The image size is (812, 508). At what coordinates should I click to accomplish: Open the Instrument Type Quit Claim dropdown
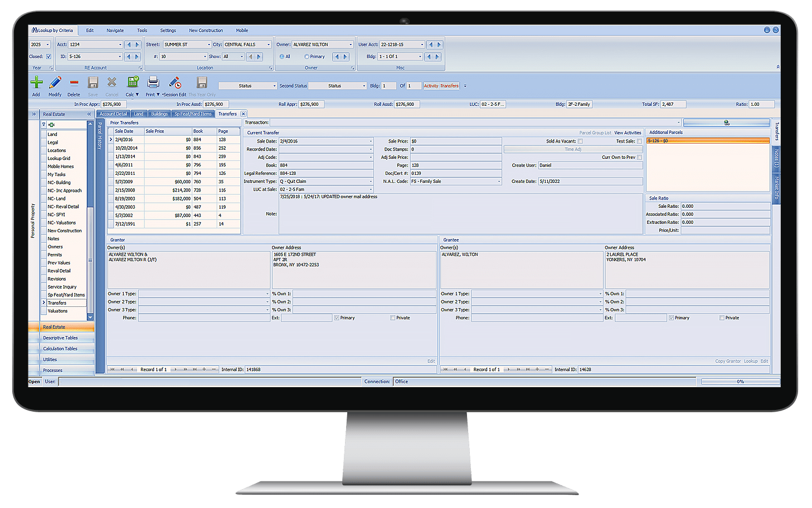(369, 181)
